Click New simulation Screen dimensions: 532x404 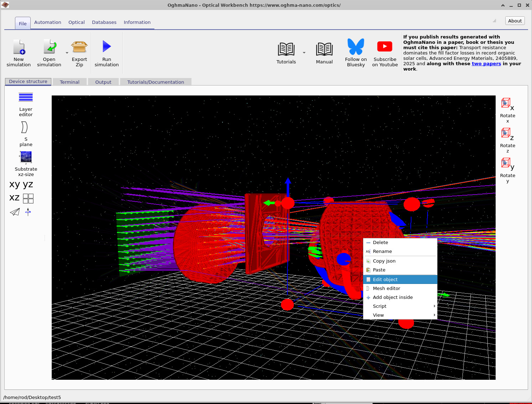[19, 53]
